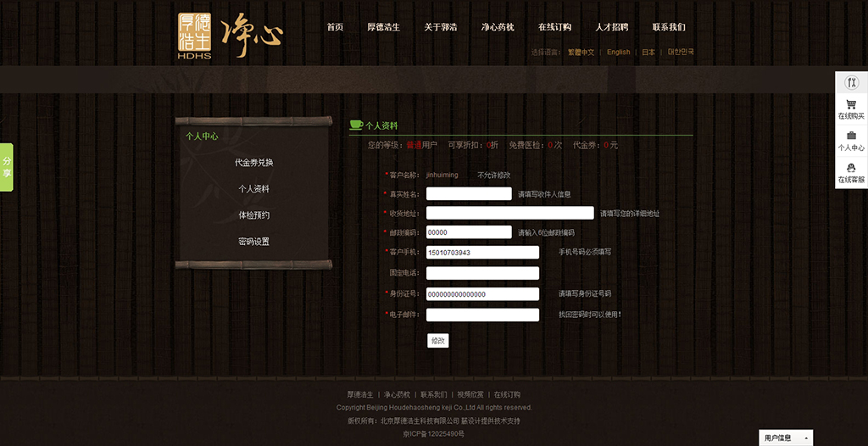Click the 视频欣赏 footer link
This screenshot has width=868, height=446.
470,395
